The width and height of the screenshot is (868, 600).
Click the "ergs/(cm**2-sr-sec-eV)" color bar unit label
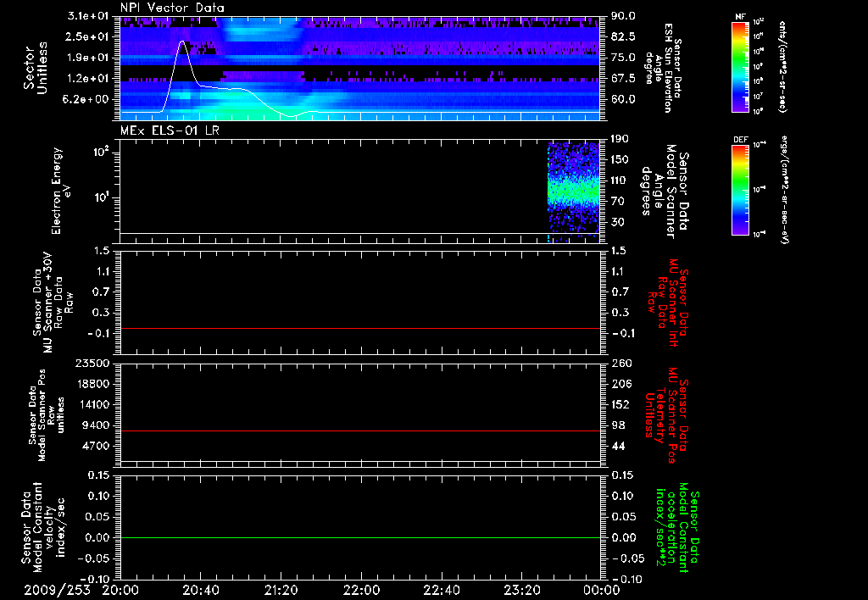pos(784,190)
